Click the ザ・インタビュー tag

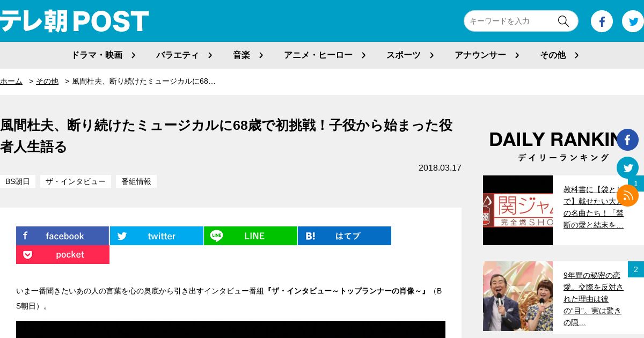click(76, 181)
